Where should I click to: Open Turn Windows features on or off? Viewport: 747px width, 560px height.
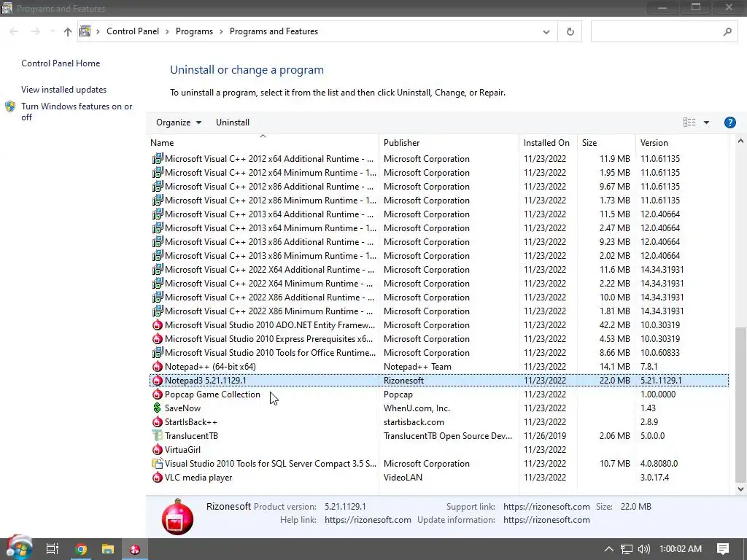click(x=77, y=112)
